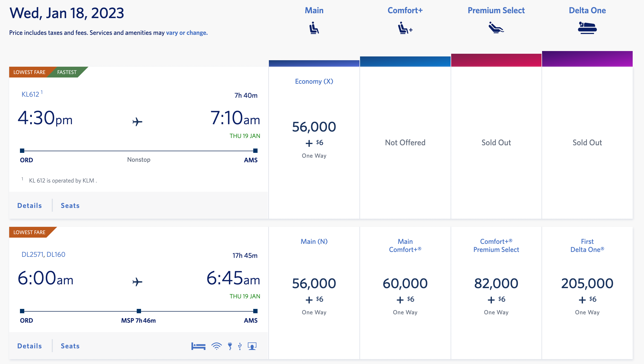Screen dimensions: 644x364
Task: Expand Details for the DL2571 connecting flight
Action: pos(29,346)
